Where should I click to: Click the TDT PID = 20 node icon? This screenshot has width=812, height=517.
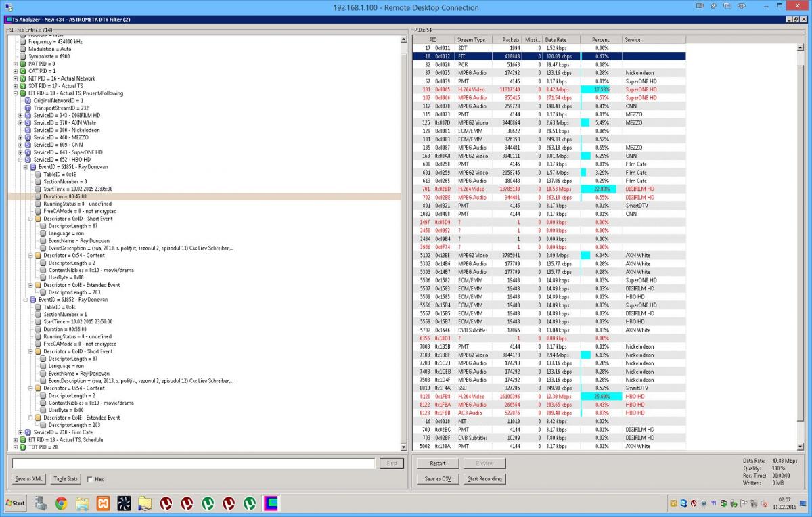[22, 447]
